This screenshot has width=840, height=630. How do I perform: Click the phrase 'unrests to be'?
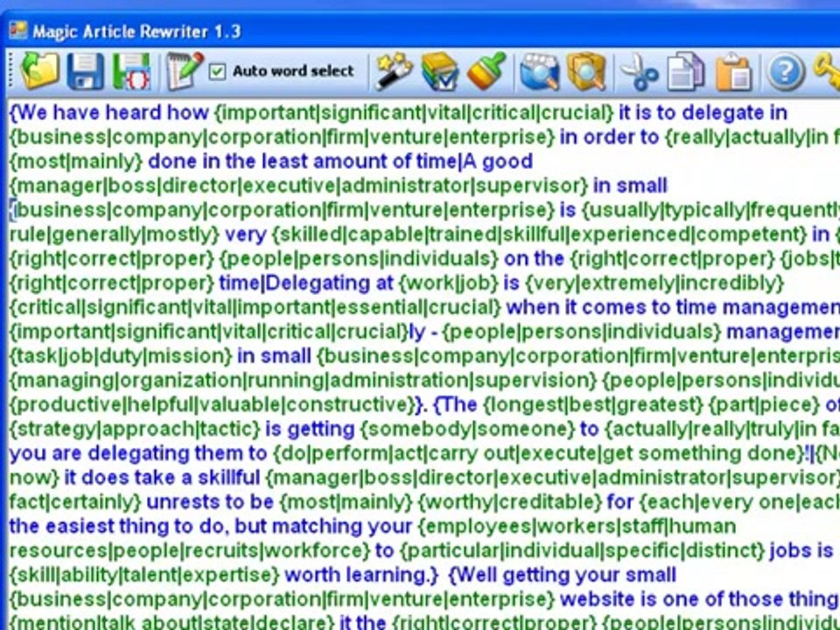point(210,502)
